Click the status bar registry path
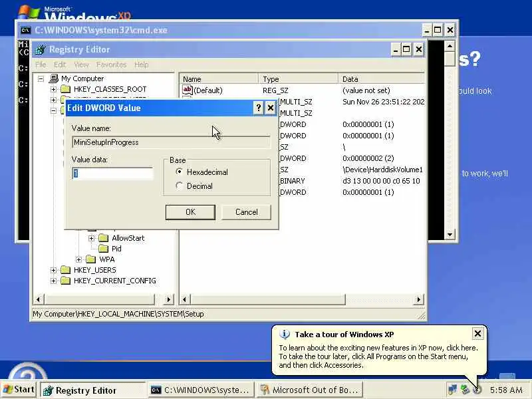Viewport: 532px width, 399px height. point(118,314)
